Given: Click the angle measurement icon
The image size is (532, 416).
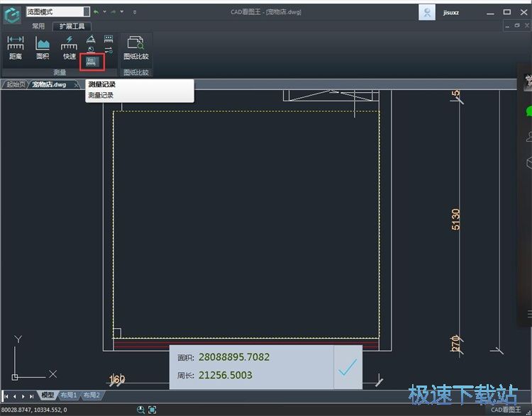Looking at the screenshot, I should pyautogui.click(x=91, y=39).
